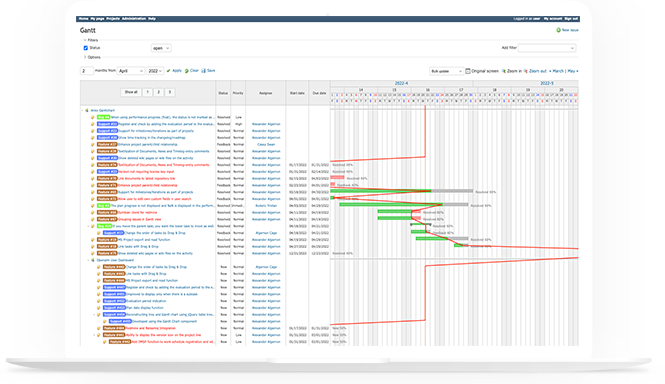The width and height of the screenshot is (665, 384).
Task: Click the Show all levels button
Action: tap(131, 92)
